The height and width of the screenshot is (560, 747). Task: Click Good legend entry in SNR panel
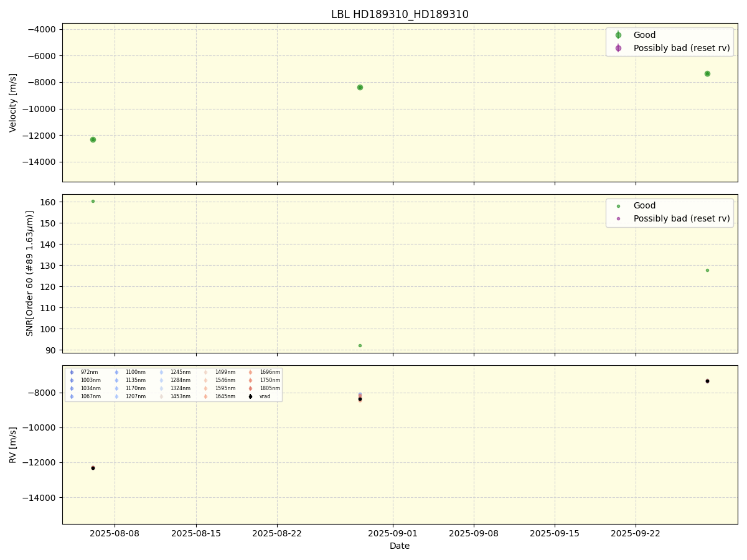pos(644,205)
